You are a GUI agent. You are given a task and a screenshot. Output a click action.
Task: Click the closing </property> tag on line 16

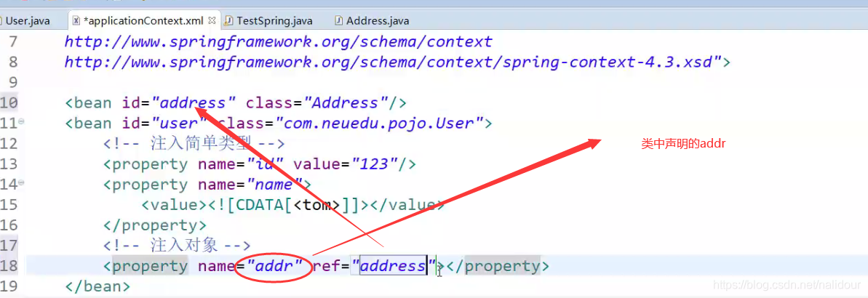(x=154, y=225)
